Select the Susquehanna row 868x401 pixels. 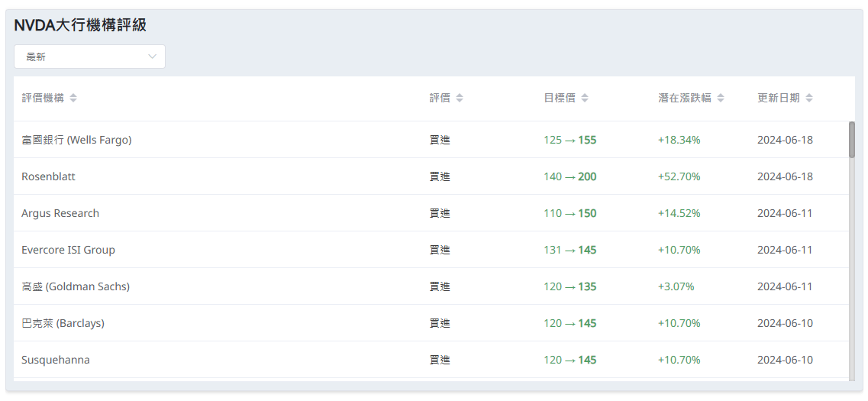coord(55,360)
